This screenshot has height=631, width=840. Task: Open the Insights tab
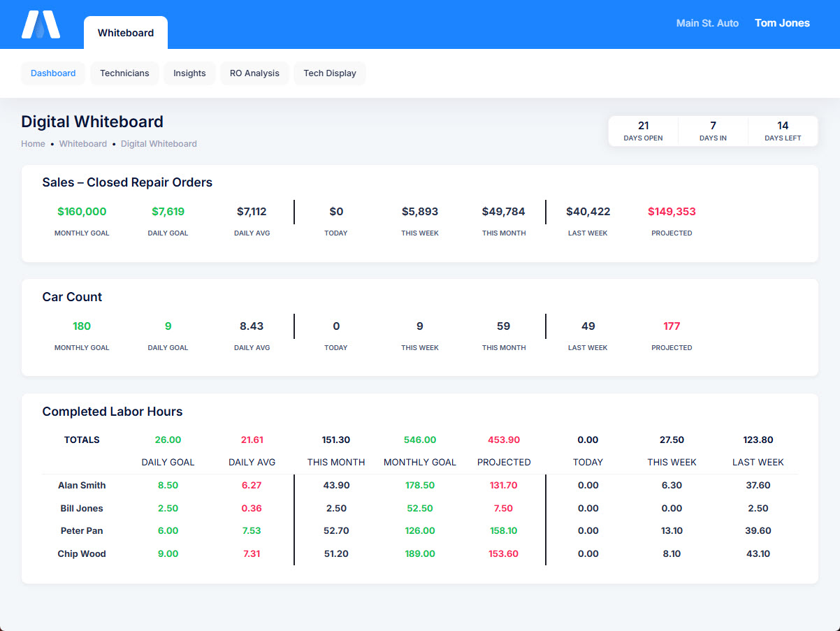(x=189, y=73)
